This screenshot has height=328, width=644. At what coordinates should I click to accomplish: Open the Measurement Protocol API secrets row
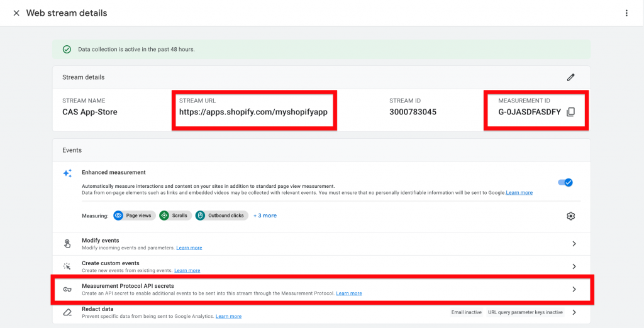(322, 290)
